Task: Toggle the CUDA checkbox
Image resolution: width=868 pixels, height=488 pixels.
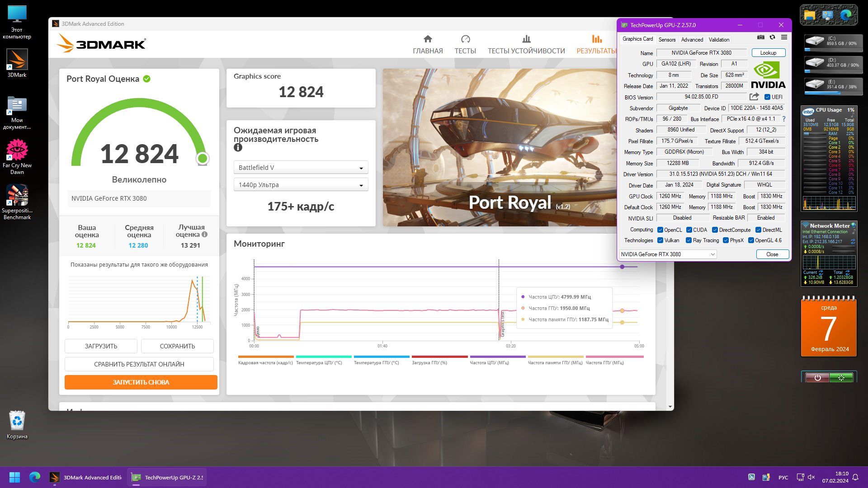Action: tap(689, 230)
